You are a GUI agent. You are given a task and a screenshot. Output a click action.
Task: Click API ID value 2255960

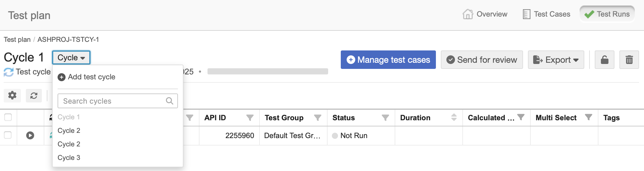click(x=240, y=136)
